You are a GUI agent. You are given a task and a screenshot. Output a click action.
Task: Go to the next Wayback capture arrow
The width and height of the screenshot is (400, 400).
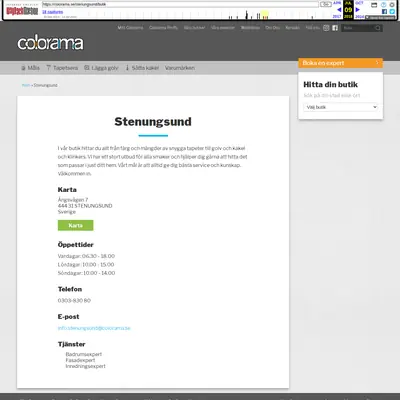point(358,10)
